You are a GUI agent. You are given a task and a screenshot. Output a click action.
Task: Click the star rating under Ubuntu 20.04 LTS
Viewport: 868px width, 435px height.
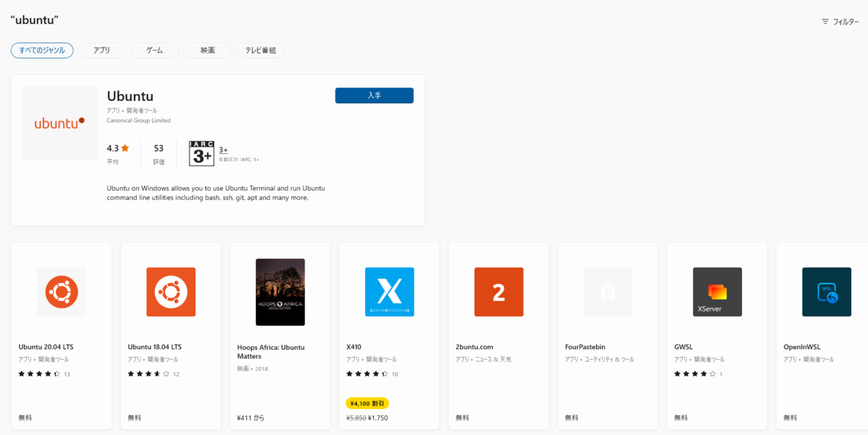pyautogui.click(x=40, y=374)
